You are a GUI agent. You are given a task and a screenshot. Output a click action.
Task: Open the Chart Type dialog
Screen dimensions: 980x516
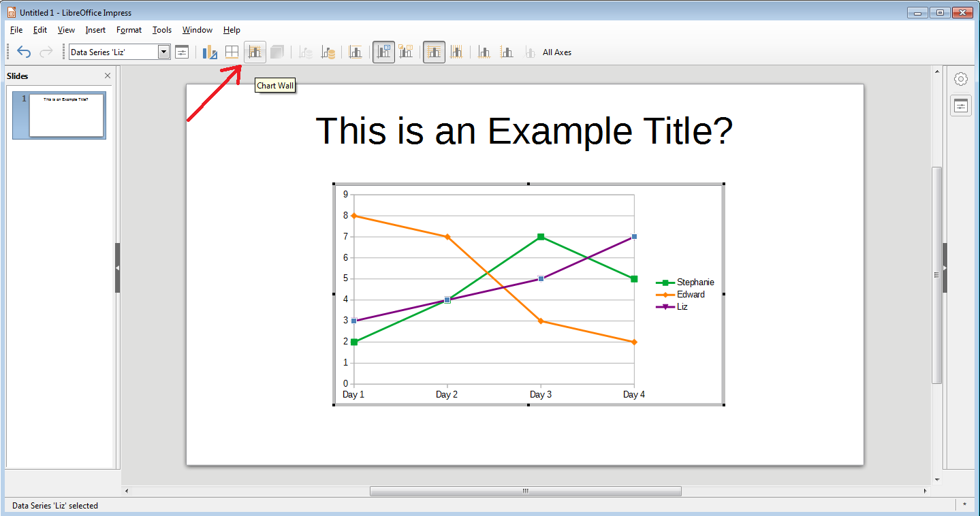tap(209, 52)
